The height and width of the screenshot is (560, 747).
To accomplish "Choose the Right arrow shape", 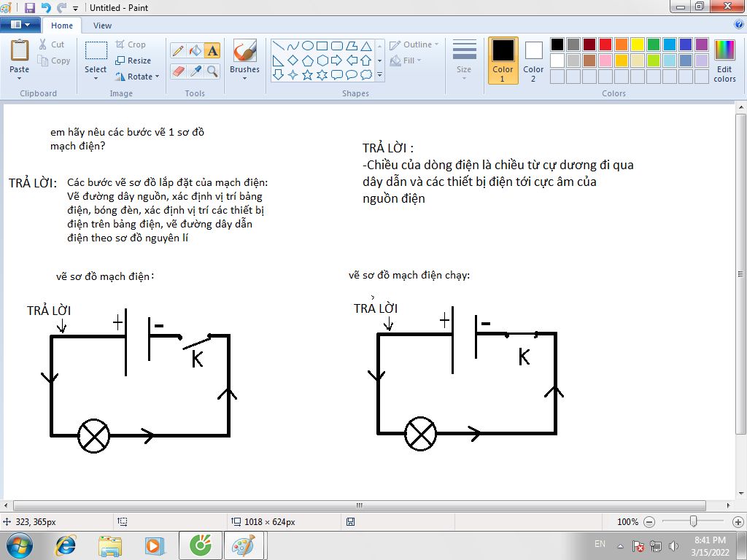I will (337, 61).
